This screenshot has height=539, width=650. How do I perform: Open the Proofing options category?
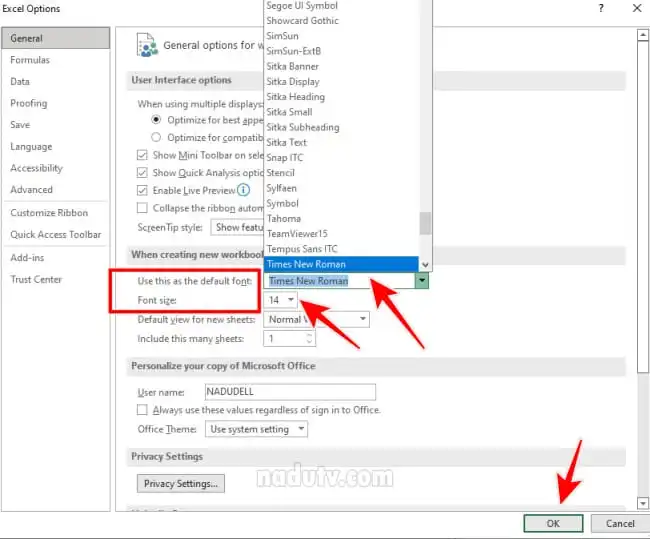(56, 103)
